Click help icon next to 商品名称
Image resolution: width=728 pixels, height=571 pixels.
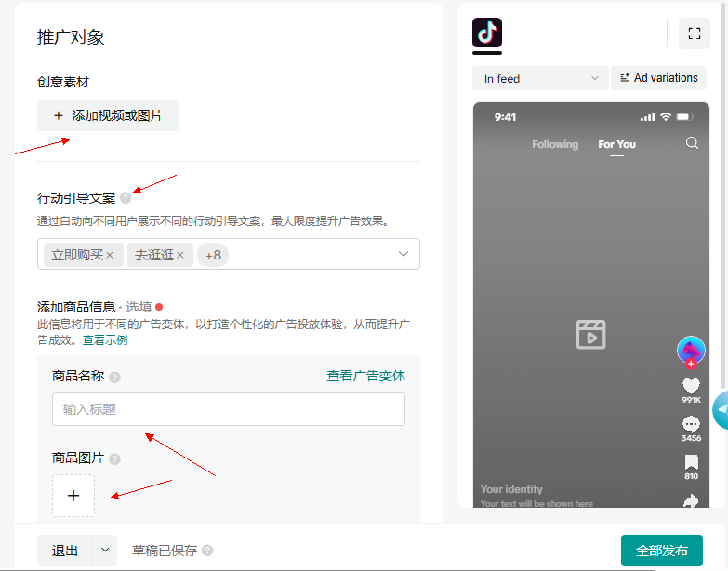click(114, 377)
